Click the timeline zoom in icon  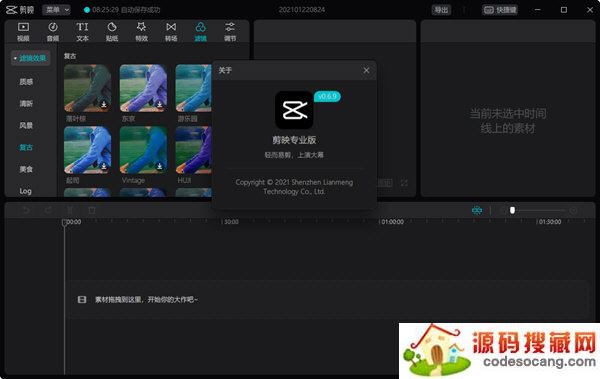coord(573,210)
